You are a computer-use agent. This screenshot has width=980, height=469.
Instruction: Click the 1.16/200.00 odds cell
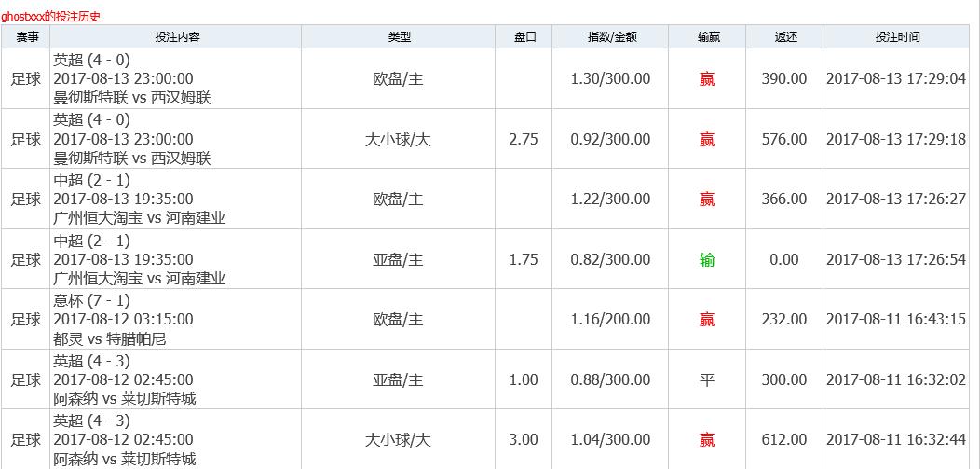point(610,320)
